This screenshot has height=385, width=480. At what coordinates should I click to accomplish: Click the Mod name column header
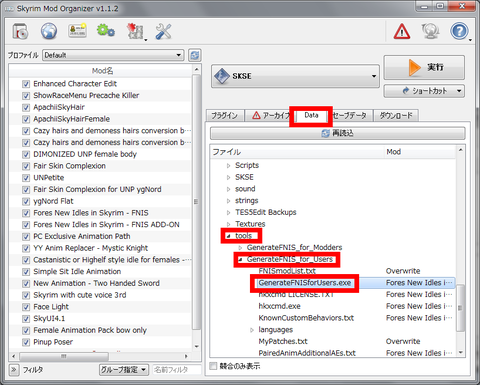point(102,71)
